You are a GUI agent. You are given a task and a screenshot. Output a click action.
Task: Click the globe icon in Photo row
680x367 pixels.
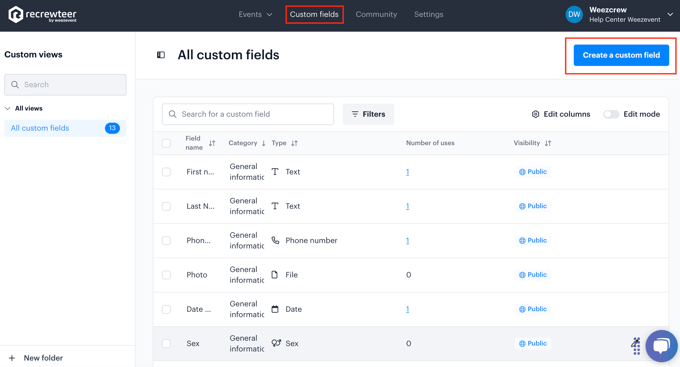click(x=522, y=275)
